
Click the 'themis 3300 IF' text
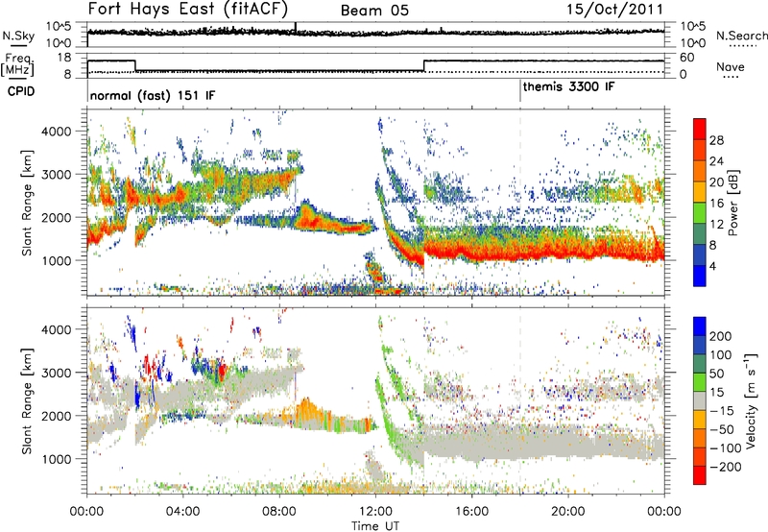click(568, 86)
